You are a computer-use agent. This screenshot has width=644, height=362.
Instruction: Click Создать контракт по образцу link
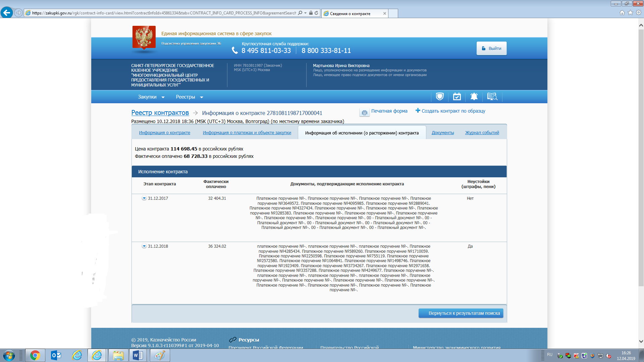click(453, 111)
